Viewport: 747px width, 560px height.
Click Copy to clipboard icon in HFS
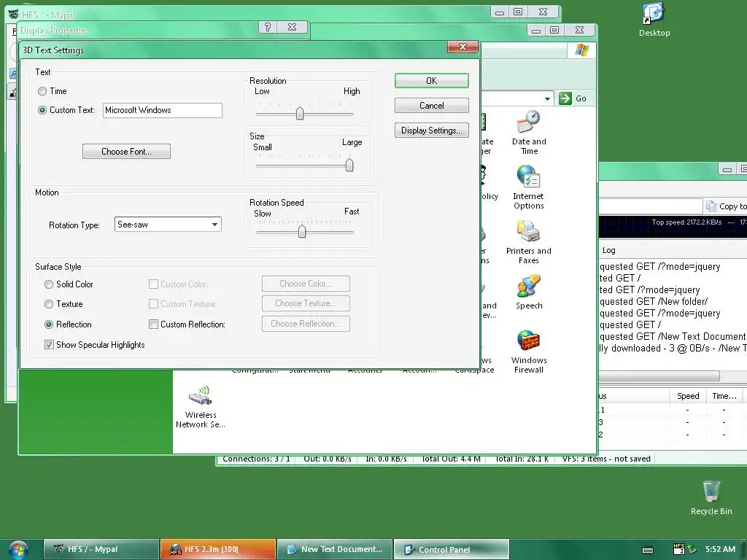[x=711, y=206]
